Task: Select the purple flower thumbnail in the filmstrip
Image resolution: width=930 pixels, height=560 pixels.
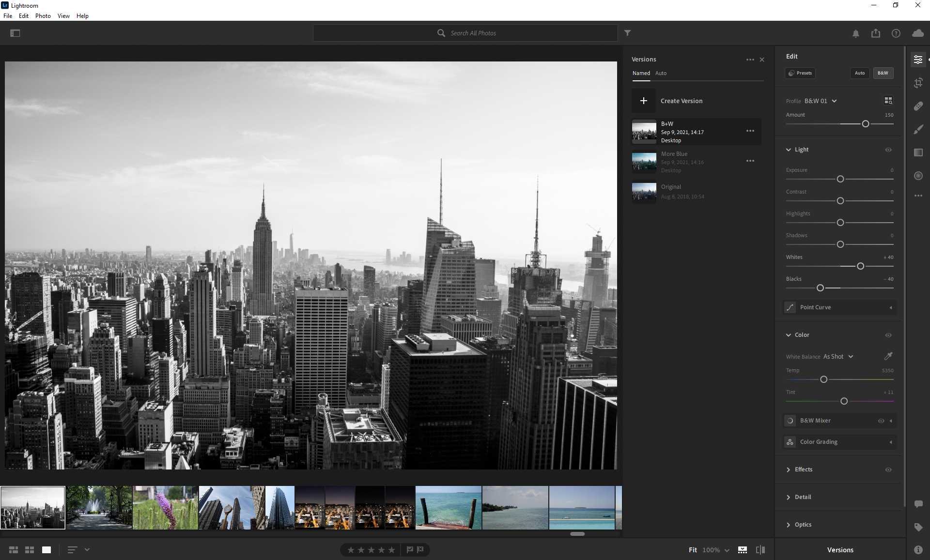Action: pyautogui.click(x=165, y=507)
